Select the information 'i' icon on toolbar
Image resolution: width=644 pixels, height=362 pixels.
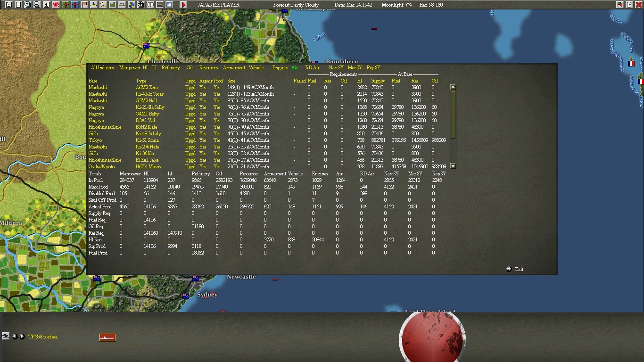(x=46, y=4)
